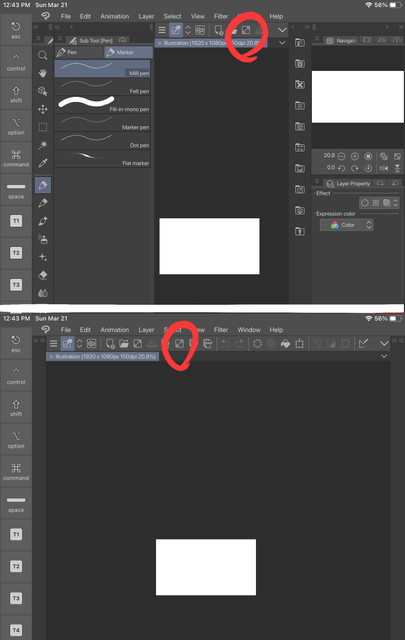The width and height of the screenshot is (405, 640).
Task: Click Open folder icon in lower command bar
Action: pyautogui.click(x=124, y=344)
